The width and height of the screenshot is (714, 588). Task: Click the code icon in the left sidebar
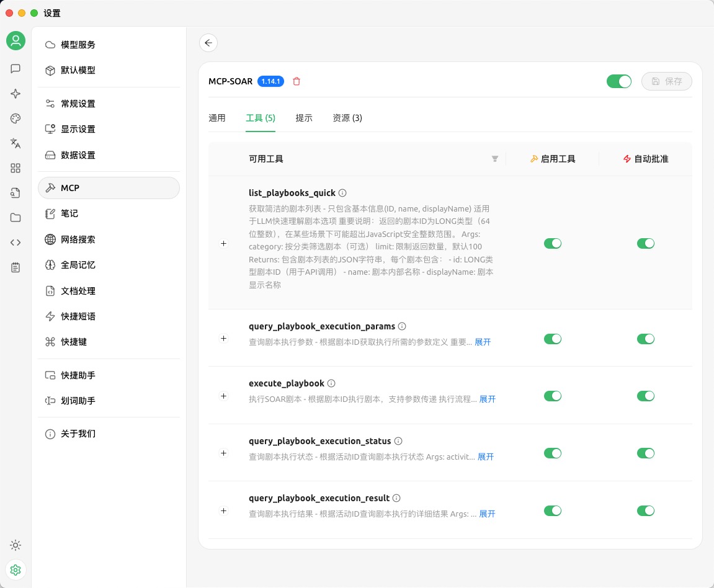coord(16,243)
